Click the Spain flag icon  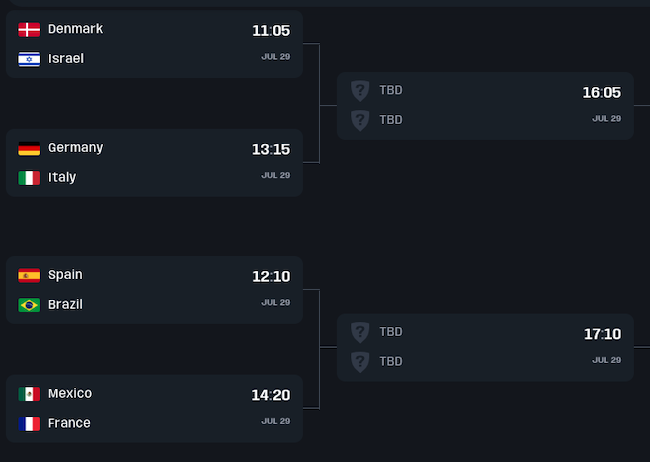coord(29,275)
